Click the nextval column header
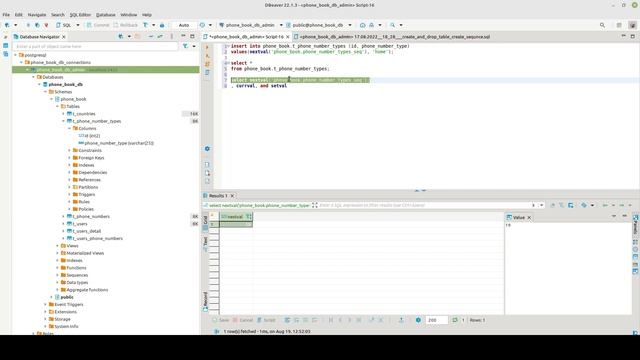The height and width of the screenshot is (360, 640). 236,217
